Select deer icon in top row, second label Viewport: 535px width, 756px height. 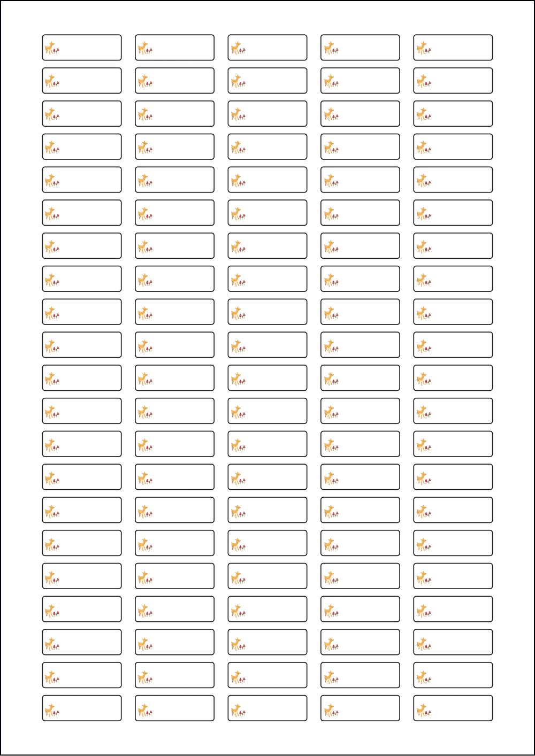point(142,48)
